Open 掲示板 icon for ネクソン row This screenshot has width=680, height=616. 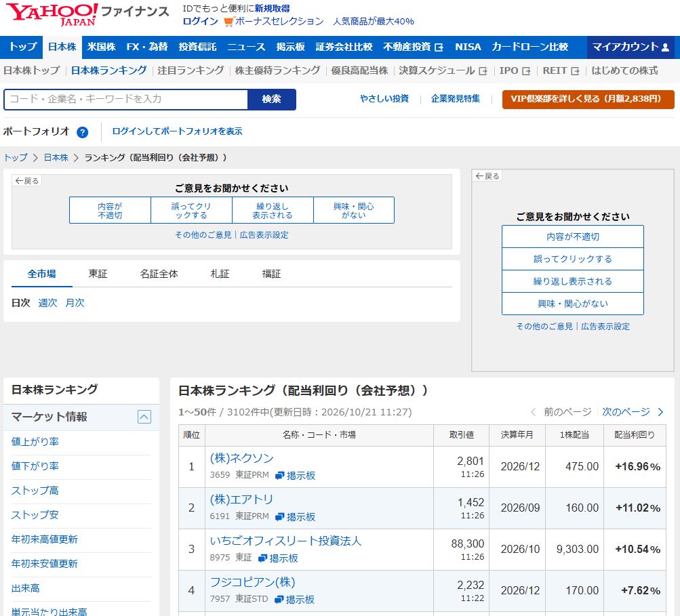pos(280,476)
